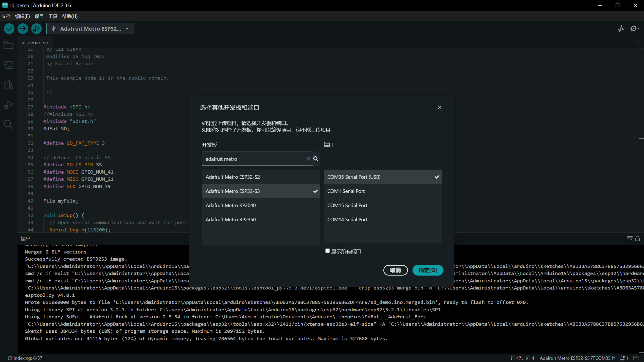This screenshot has width=644, height=362.
Task: Open the Serial Monitor
Action: [x=634, y=29]
